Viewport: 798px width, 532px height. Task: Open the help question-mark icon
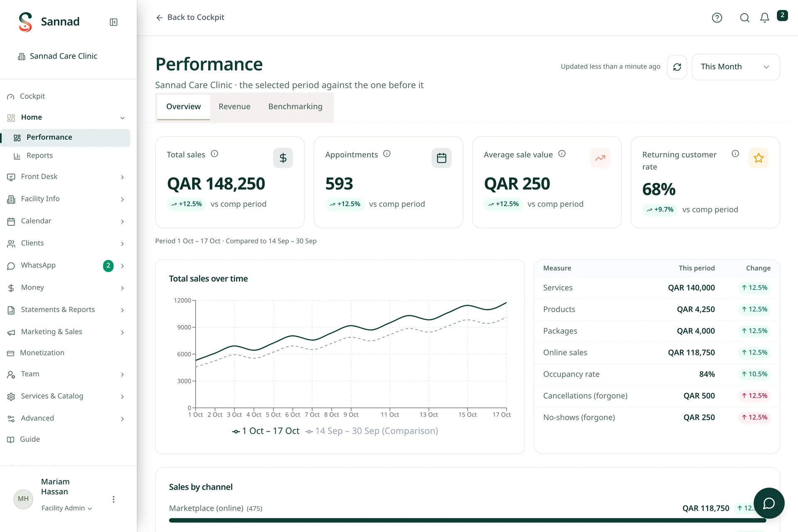(x=717, y=17)
